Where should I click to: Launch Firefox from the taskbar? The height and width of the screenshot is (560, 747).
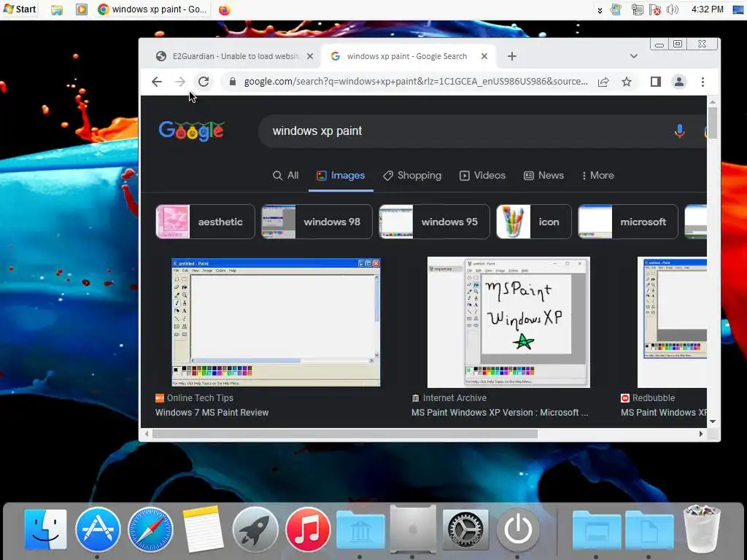point(225,9)
